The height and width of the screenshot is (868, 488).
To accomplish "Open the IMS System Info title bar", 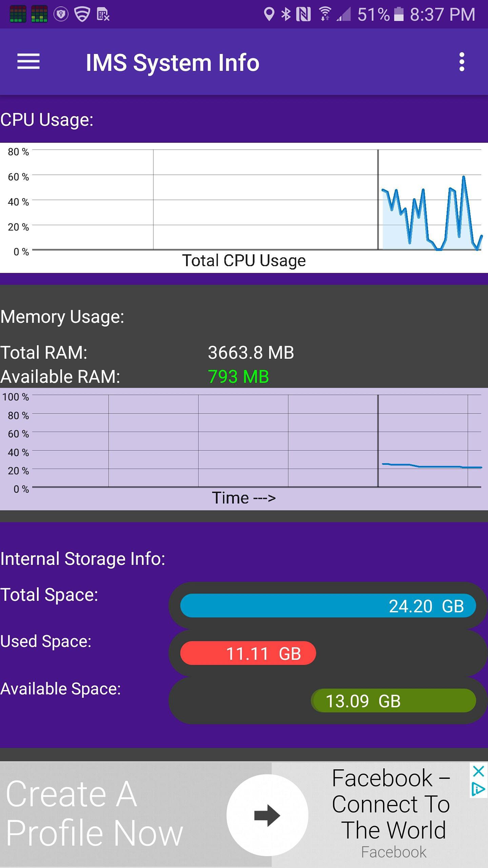I will pyautogui.click(x=172, y=62).
